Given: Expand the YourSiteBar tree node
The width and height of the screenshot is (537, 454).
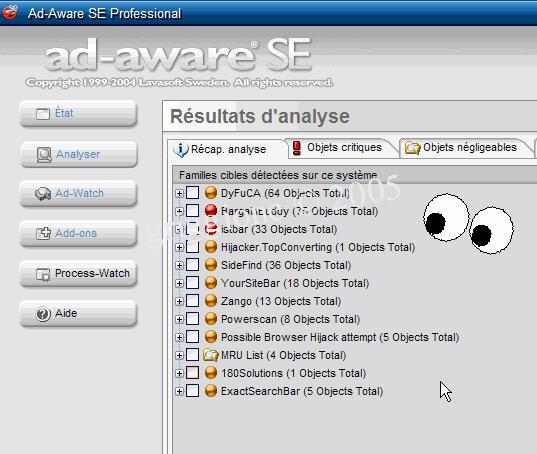Looking at the screenshot, I should [x=179, y=283].
